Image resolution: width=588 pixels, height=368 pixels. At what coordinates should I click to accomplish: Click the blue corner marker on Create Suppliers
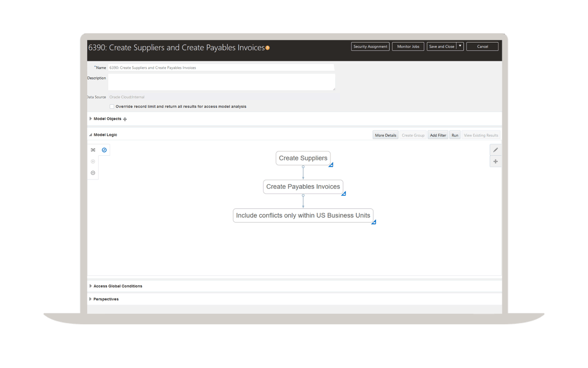331,165
